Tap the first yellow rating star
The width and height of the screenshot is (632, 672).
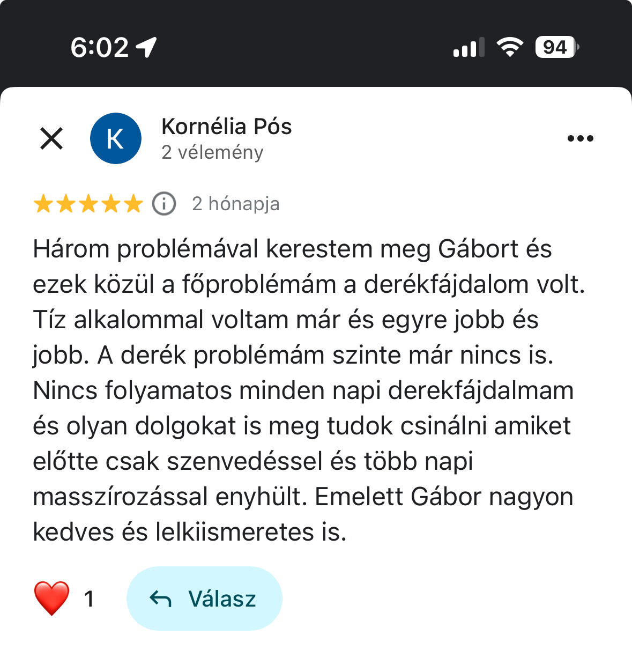(43, 204)
